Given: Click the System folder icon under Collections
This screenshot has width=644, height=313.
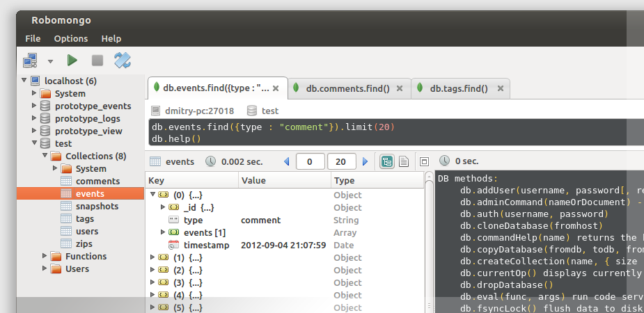Looking at the screenshot, I should coord(66,168).
